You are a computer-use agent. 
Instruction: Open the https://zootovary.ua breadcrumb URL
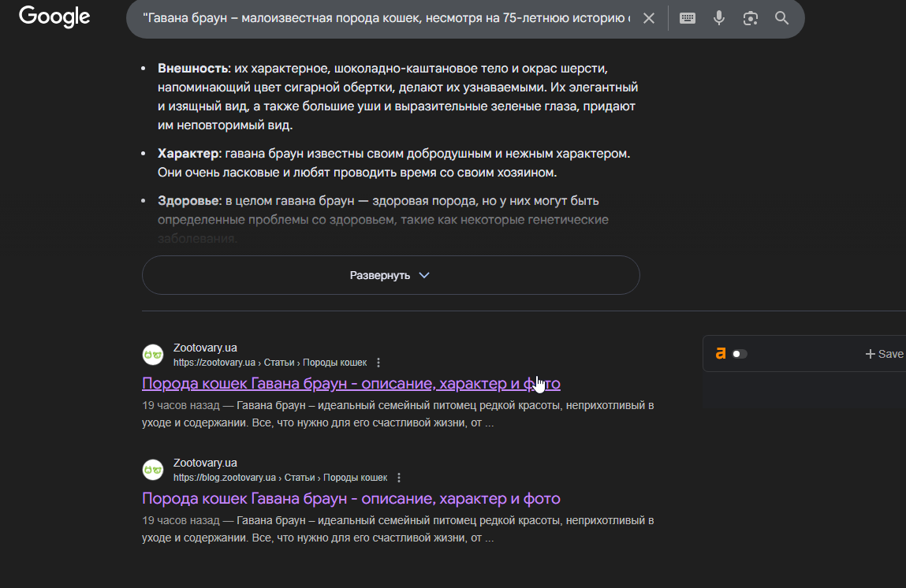tap(270, 363)
